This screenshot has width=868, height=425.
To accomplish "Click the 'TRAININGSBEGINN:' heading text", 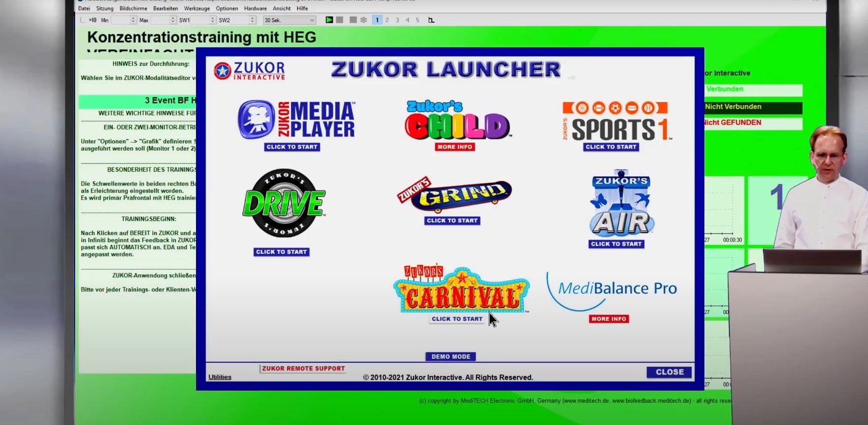I will pyautogui.click(x=149, y=219).
